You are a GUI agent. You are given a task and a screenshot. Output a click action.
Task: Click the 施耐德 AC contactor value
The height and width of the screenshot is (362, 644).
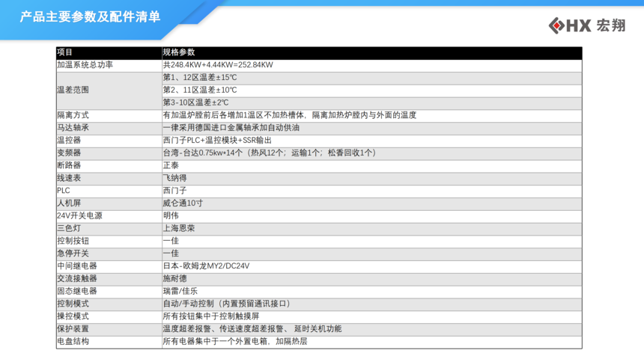(x=175, y=278)
